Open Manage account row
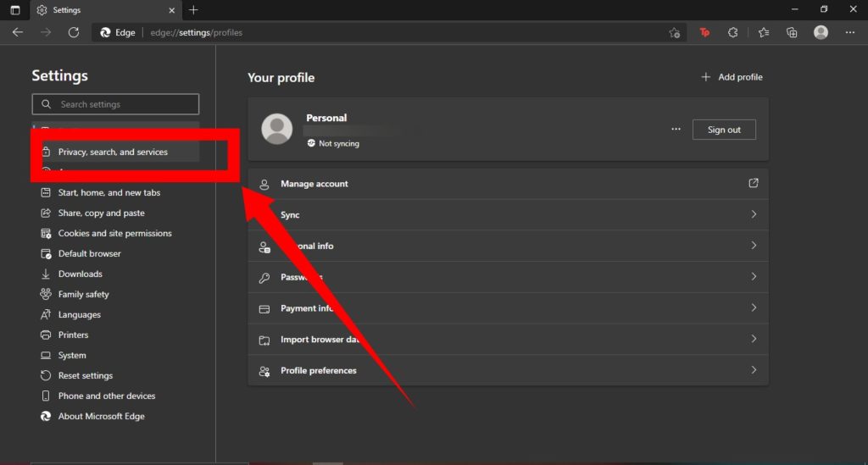 coord(509,184)
